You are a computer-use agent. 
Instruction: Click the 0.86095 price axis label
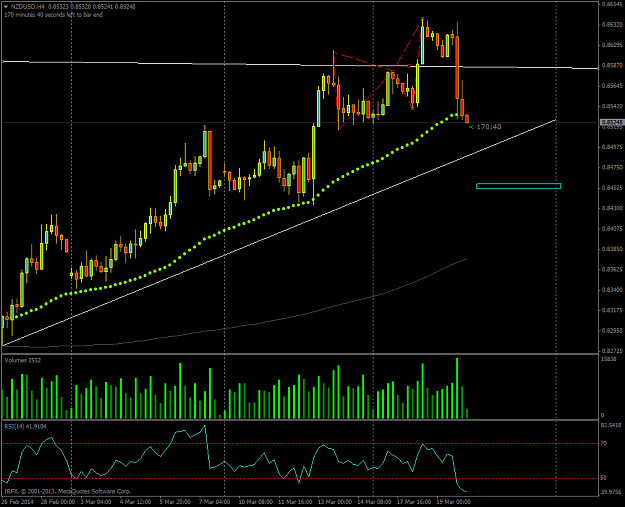612,45
